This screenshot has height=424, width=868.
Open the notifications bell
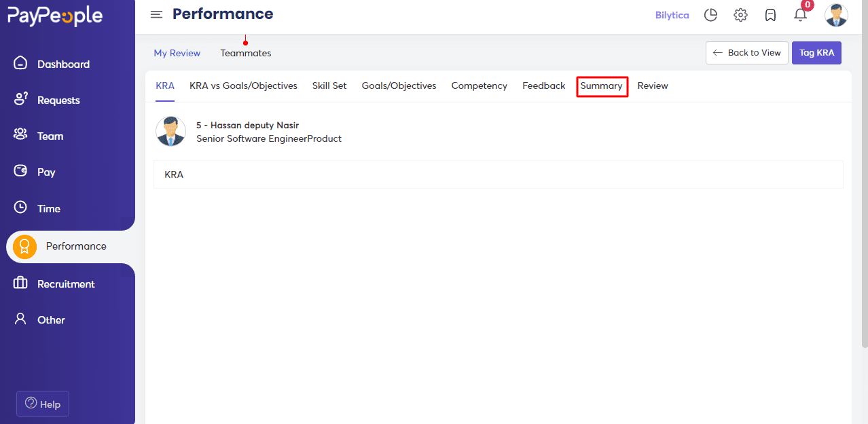pos(800,15)
